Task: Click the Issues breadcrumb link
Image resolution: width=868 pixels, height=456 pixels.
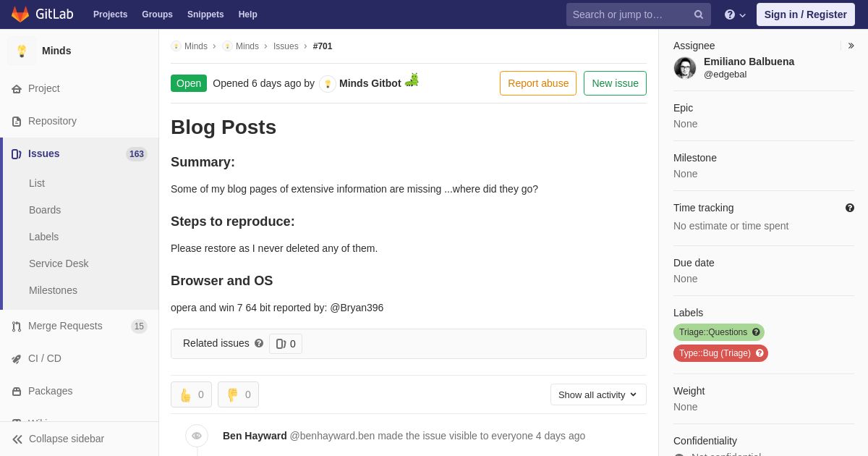Action: (x=286, y=46)
